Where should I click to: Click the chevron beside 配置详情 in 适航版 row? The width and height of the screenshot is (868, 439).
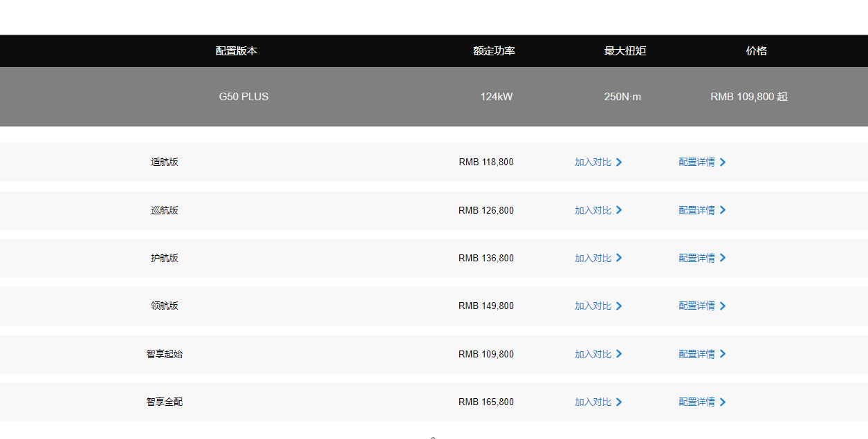pyautogui.click(x=723, y=162)
